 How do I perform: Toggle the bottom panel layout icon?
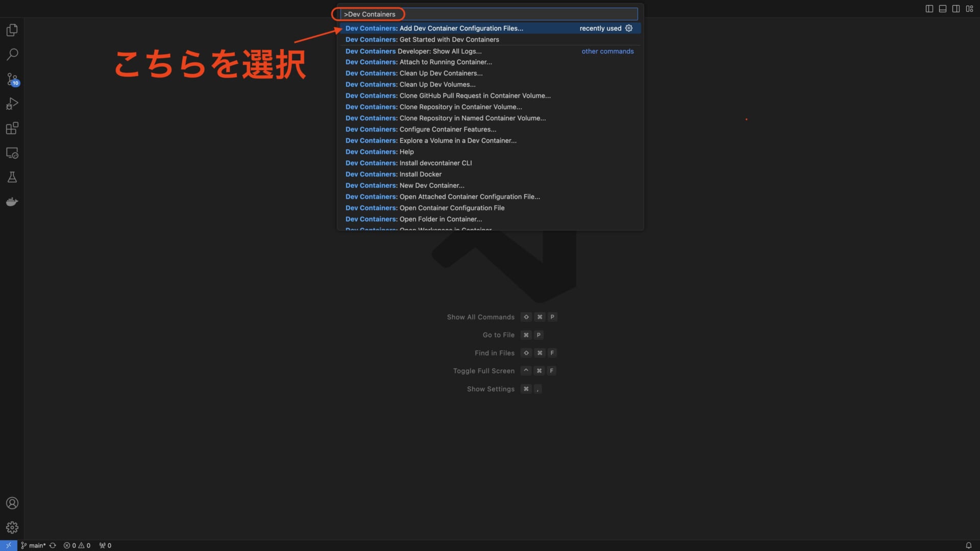943,9
